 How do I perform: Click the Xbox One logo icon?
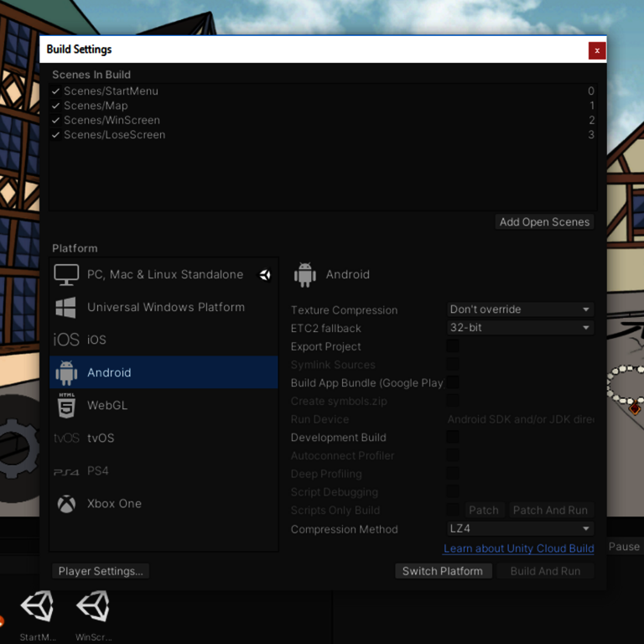pyautogui.click(x=66, y=504)
